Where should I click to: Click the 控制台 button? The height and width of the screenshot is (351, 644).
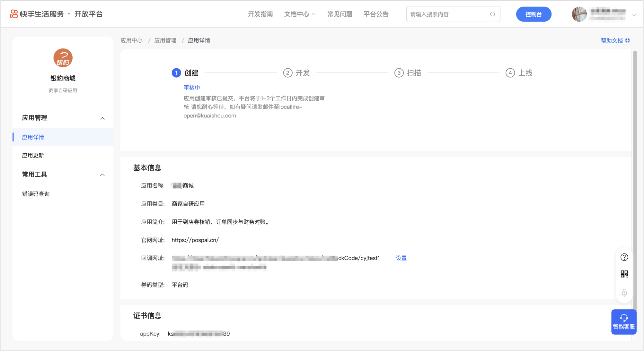point(534,14)
